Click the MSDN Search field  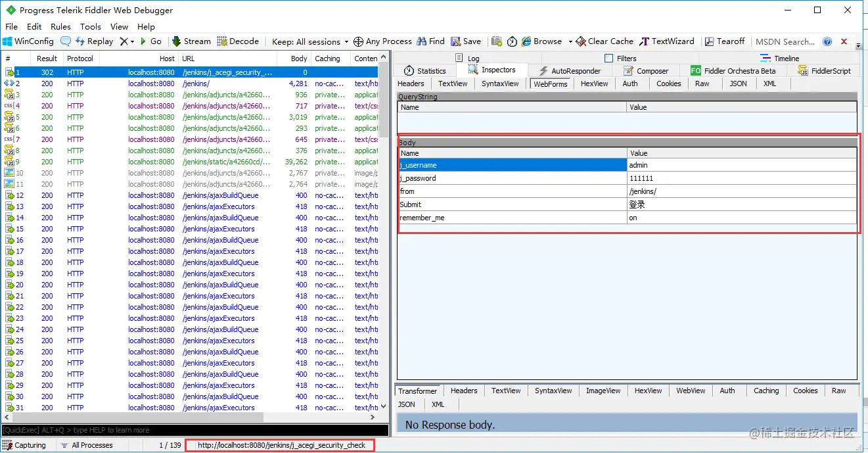point(785,41)
